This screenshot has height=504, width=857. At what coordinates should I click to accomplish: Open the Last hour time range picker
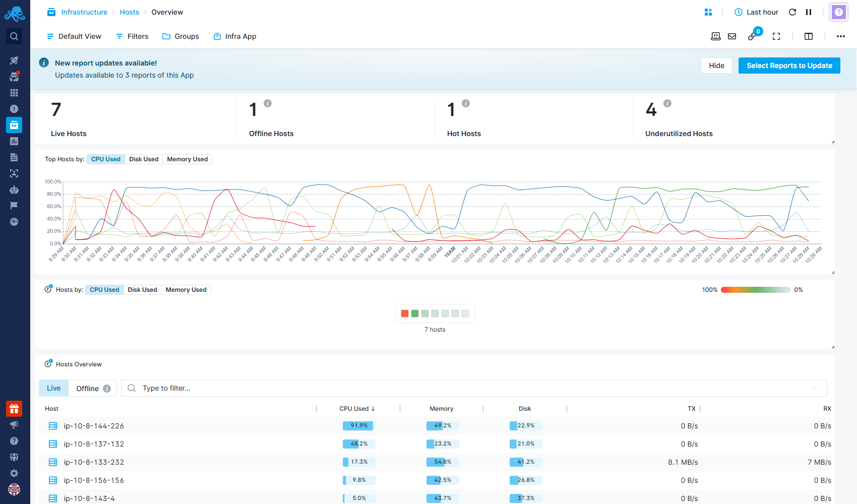click(x=756, y=12)
